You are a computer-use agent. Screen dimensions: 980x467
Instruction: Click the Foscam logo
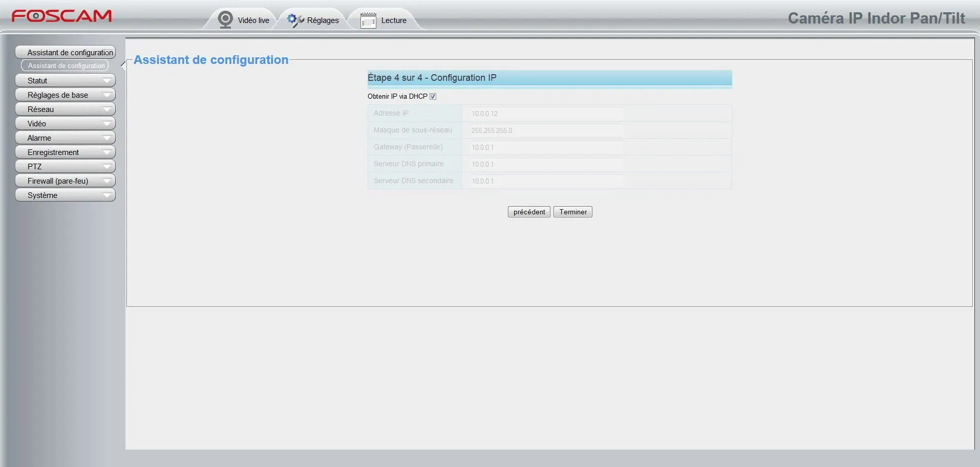click(x=61, y=16)
